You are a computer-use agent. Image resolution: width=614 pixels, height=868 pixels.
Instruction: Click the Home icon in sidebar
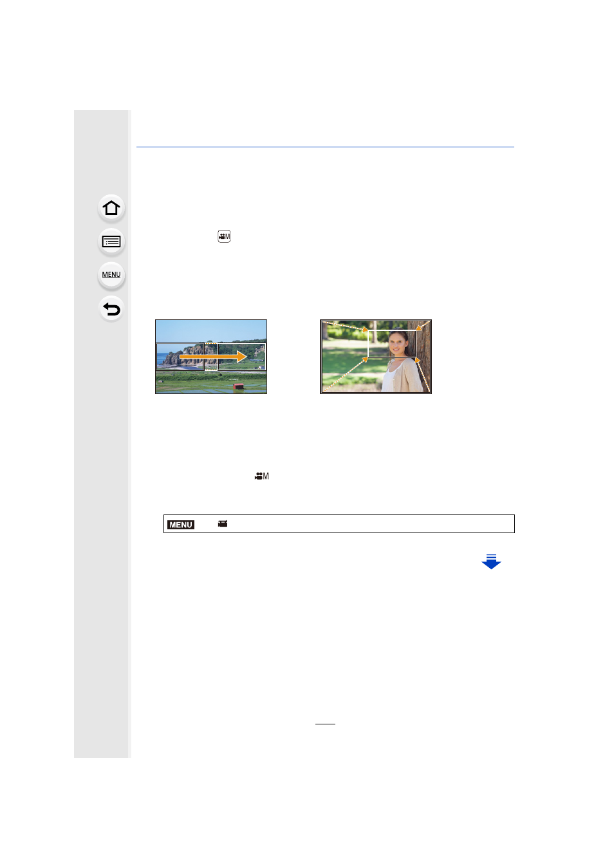[x=111, y=208]
